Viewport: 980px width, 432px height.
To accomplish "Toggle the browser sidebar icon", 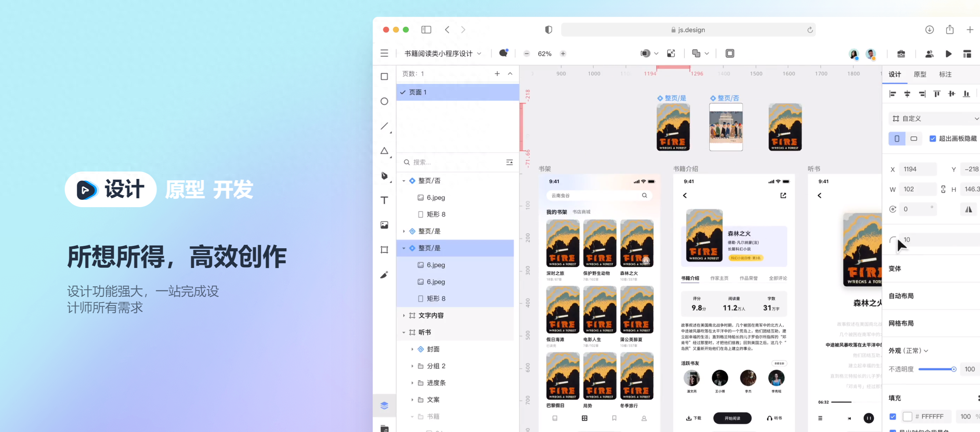I will point(426,30).
